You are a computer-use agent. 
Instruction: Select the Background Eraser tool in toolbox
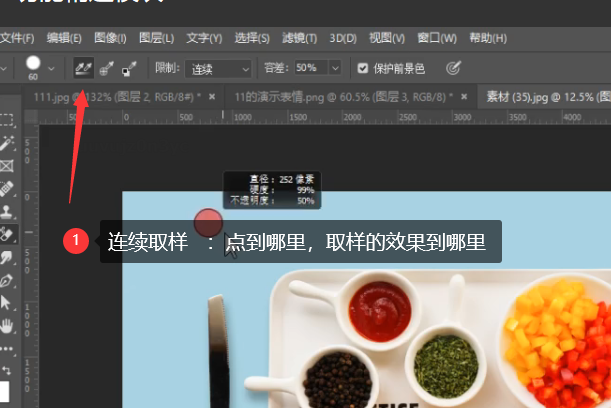(x=7, y=234)
